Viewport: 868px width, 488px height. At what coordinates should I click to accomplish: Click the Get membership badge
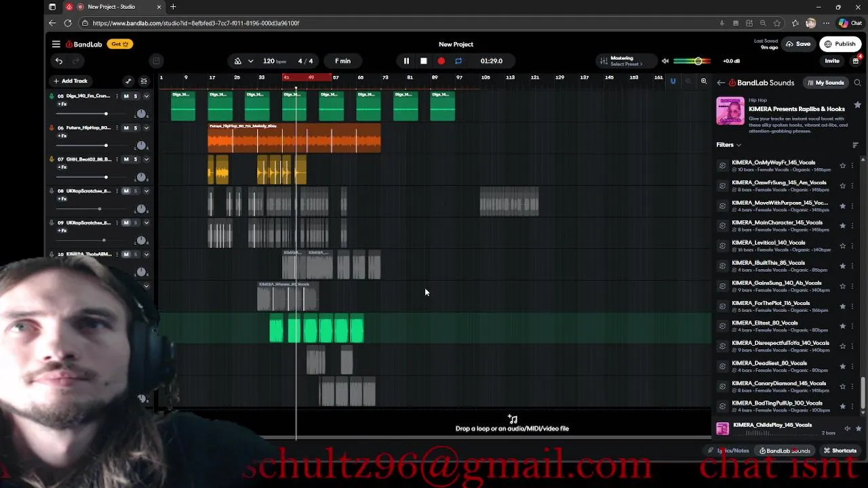(x=120, y=44)
